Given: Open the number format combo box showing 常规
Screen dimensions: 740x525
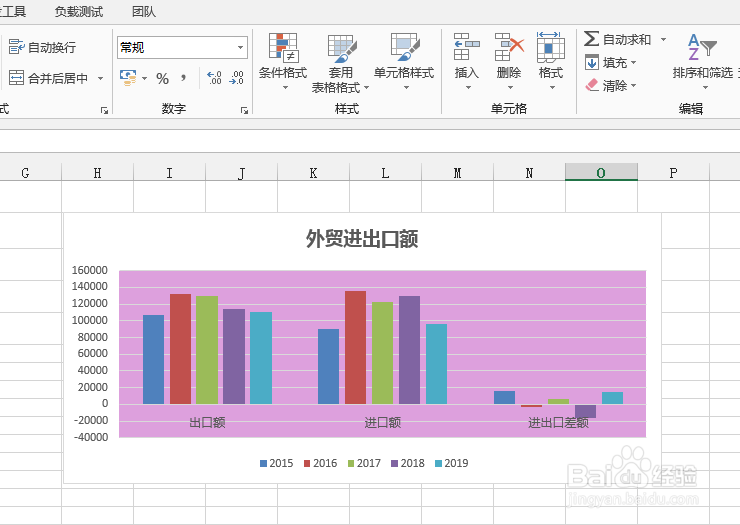Looking at the screenshot, I should pos(182,47).
